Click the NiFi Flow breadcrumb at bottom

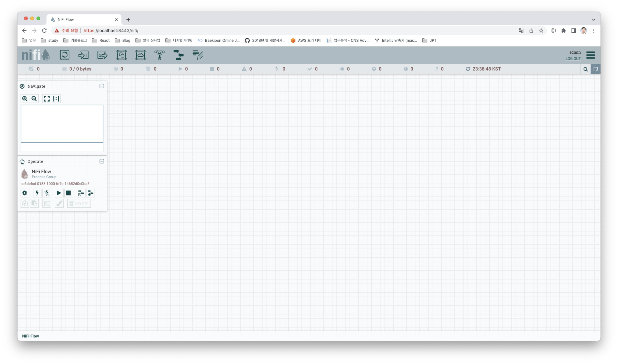30,336
